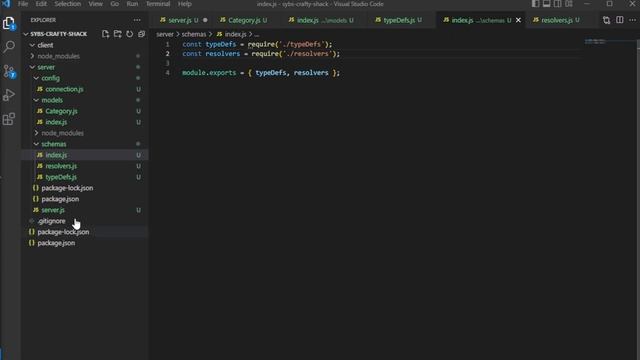
Task: Click 'server' in the breadcrumb path
Action: [x=165, y=34]
